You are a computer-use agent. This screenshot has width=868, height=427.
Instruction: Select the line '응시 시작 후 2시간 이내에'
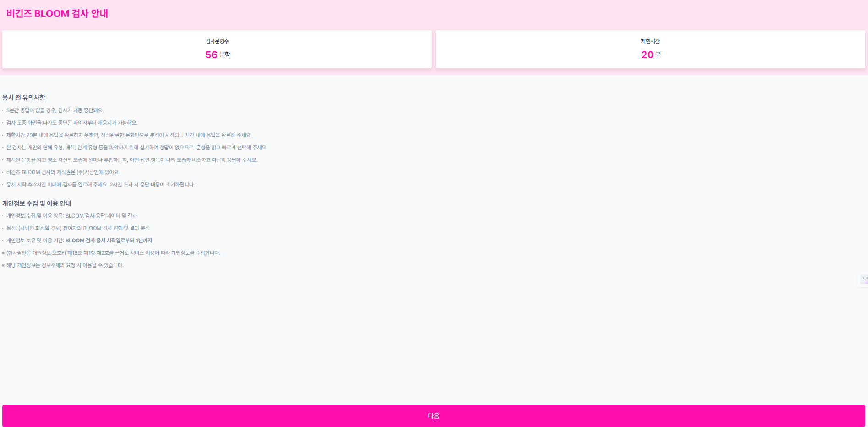coord(101,185)
